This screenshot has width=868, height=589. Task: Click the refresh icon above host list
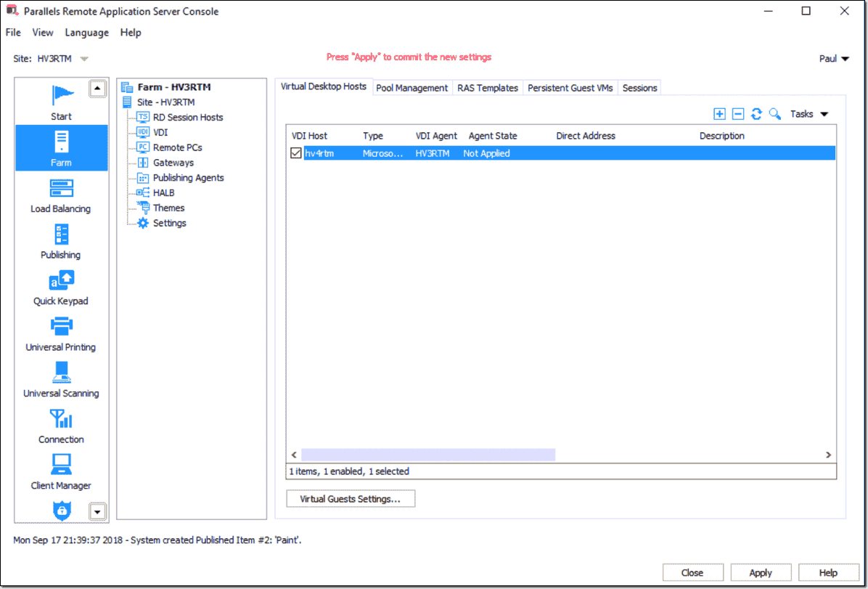click(756, 114)
